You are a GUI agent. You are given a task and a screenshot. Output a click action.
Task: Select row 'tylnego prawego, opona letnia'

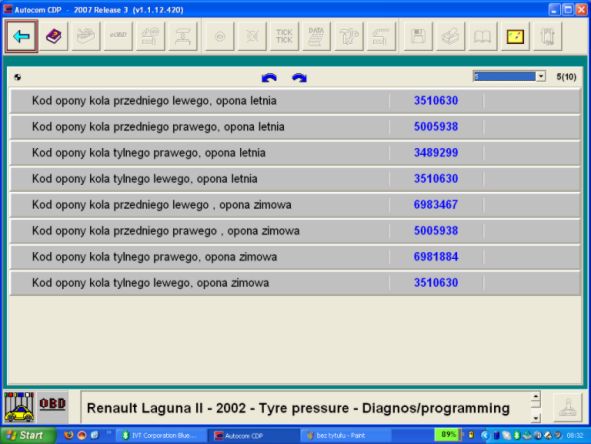tap(295, 153)
